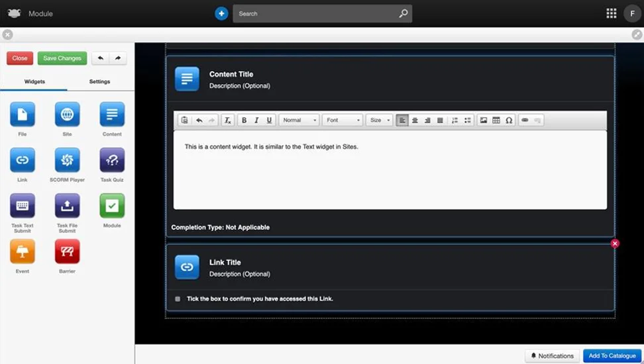Viewport: 644px width, 364px height.
Task: Open the Normal paragraph format dropdown
Action: 299,120
